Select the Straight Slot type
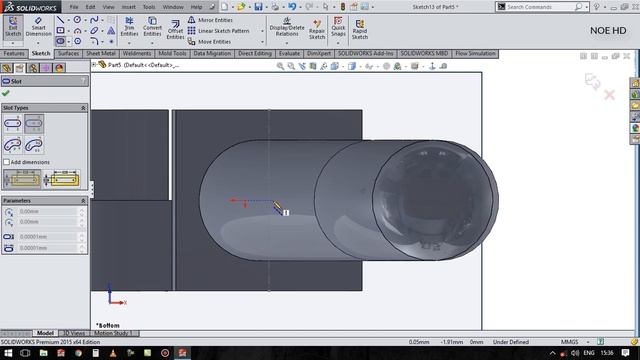 point(12,123)
